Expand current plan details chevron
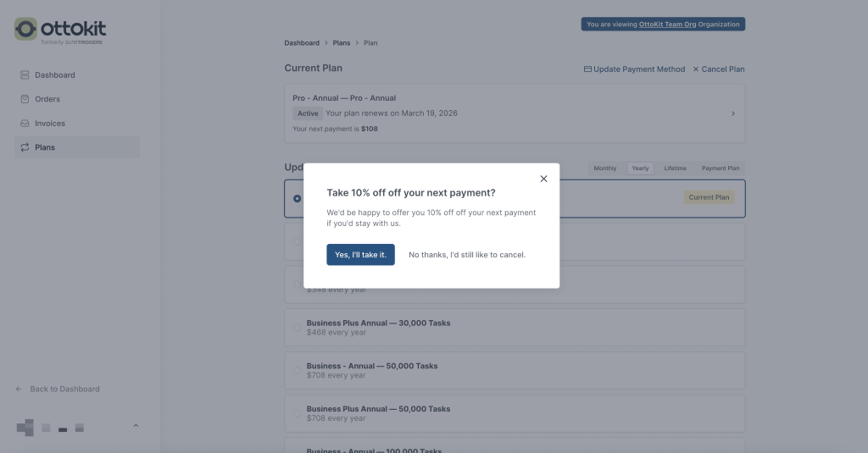 pyautogui.click(x=733, y=113)
